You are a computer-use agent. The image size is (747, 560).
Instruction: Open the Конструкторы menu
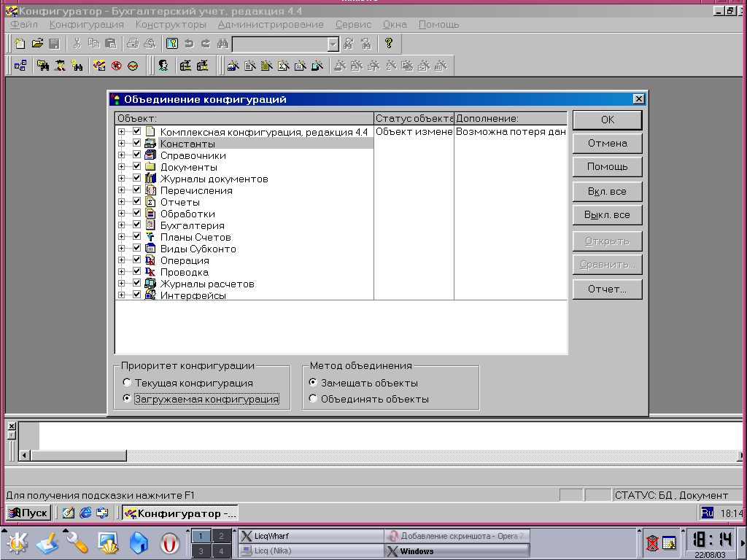point(171,24)
